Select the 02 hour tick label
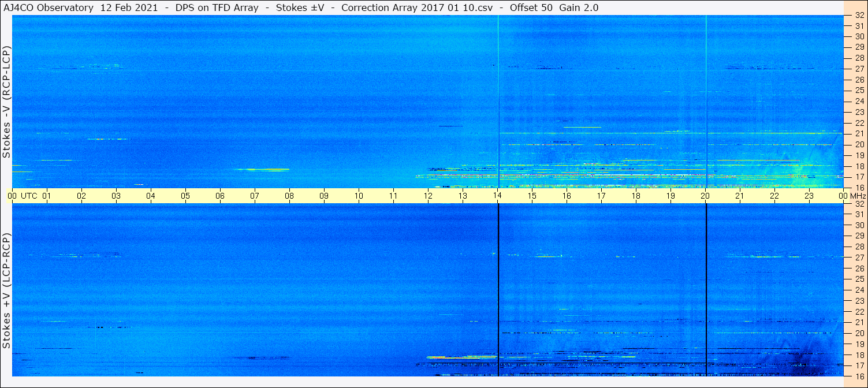The height and width of the screenshot is (388, 868). tap(81, 196)
